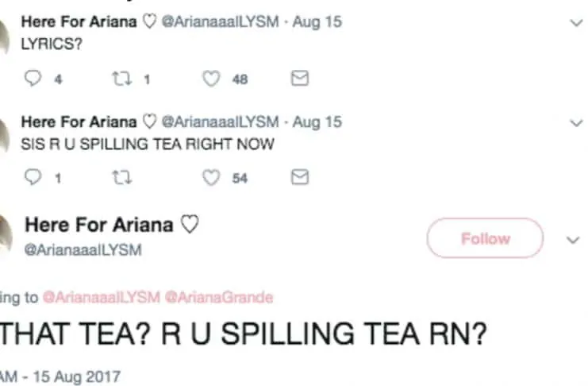
Task: Click the Here For Ariana display name on LYRICS? tweet
Action: (79, 21)
